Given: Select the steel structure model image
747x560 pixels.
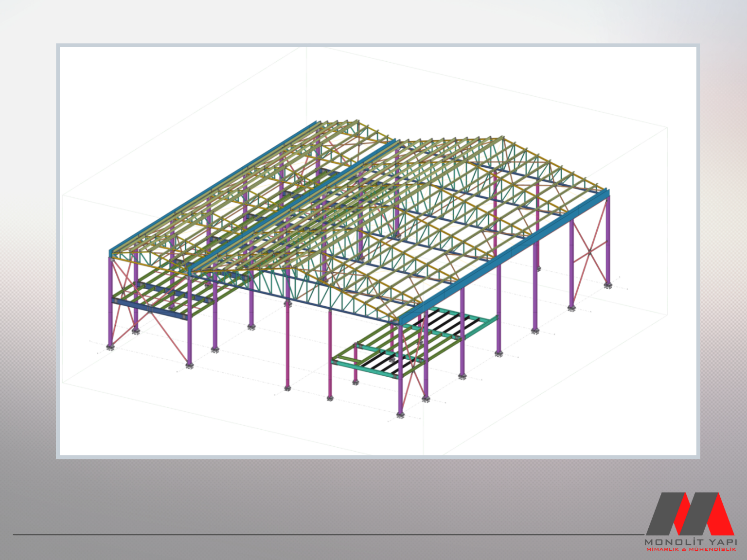Looking at the screenshot, I should point(378,251).
